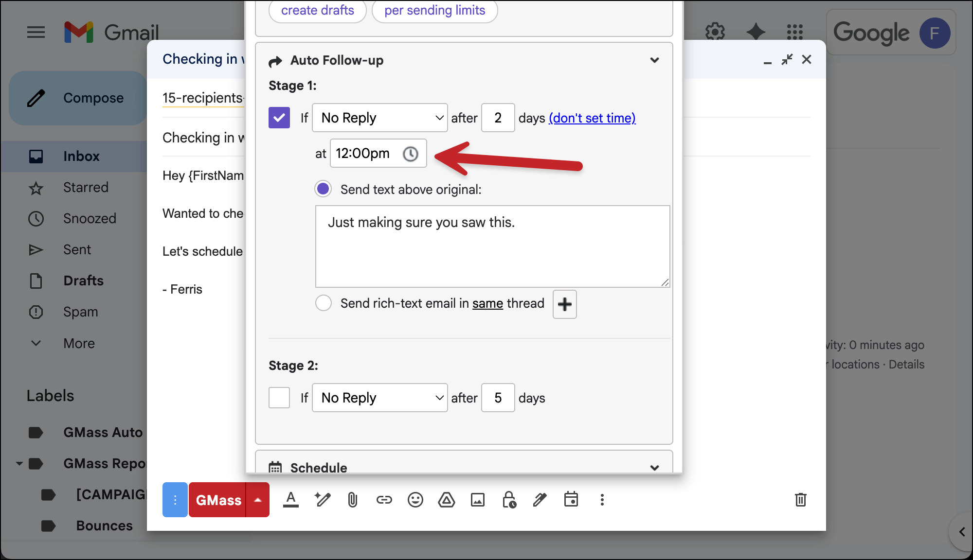
Task: Open text formatting options icon
Action: (291, 500)
